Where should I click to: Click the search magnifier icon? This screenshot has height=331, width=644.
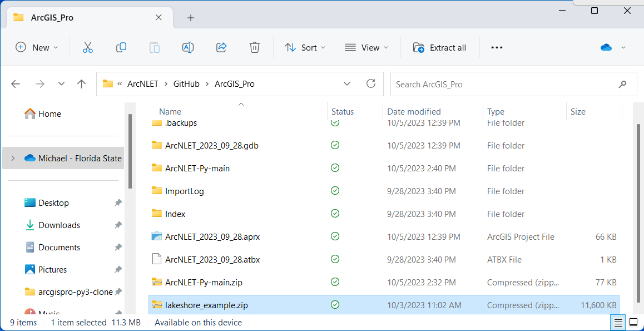(x=622, y=84)
